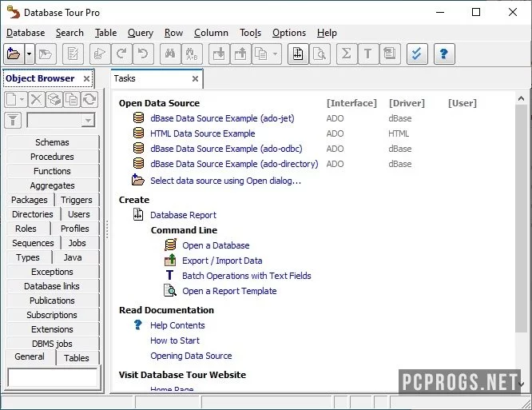Click the Database Report toolbar icon
The image size is (532, 410).
click(298, 54)
